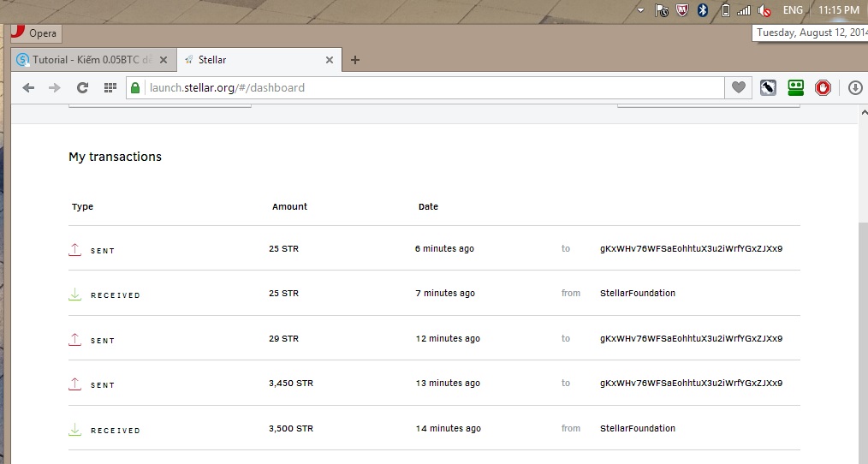Click recipient address of 3,450 STR transaction
This screenshot has width=868, height=464.
pyautogui.click(x=691, y=384)
